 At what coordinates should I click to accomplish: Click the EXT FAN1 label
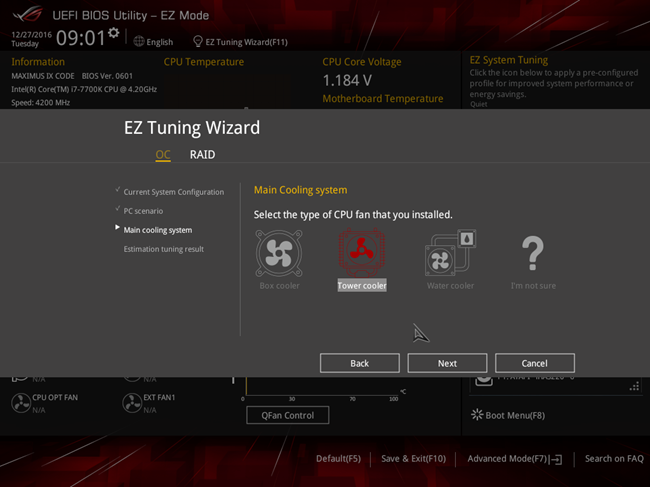point(159,397)
